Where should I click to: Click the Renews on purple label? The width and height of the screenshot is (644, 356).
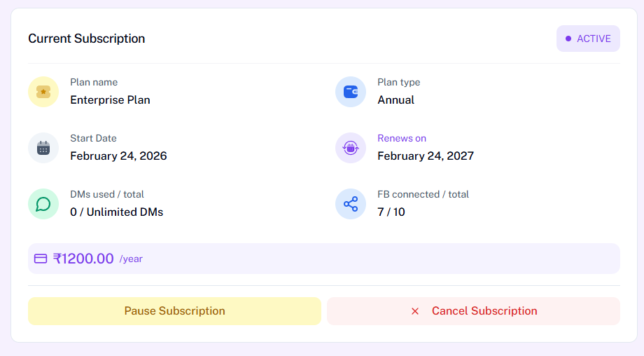pos(401,138)
